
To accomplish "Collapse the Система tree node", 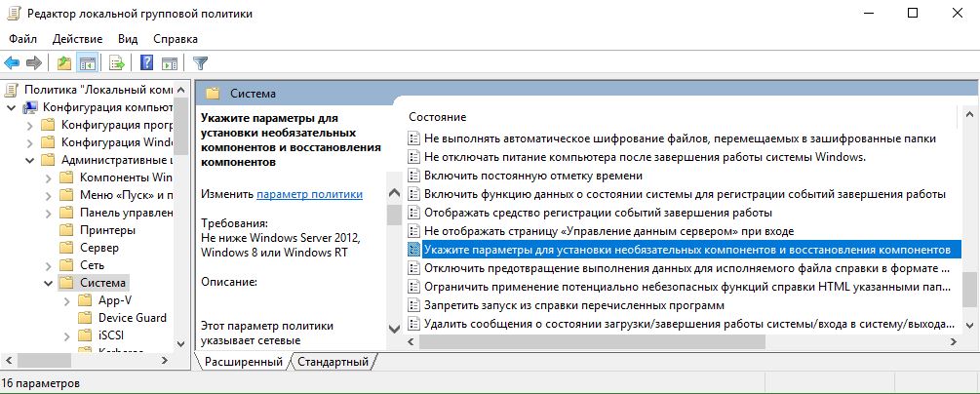I will 47,283.
